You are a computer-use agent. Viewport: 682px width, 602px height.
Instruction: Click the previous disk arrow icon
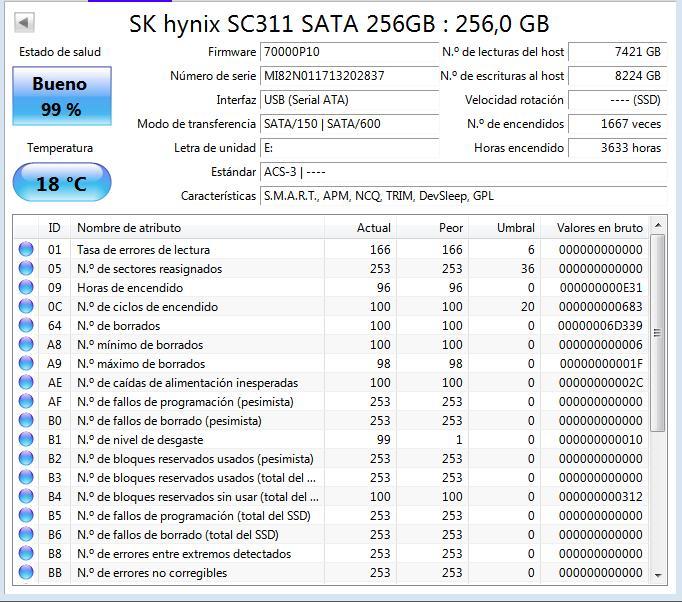tap(24, 22)
